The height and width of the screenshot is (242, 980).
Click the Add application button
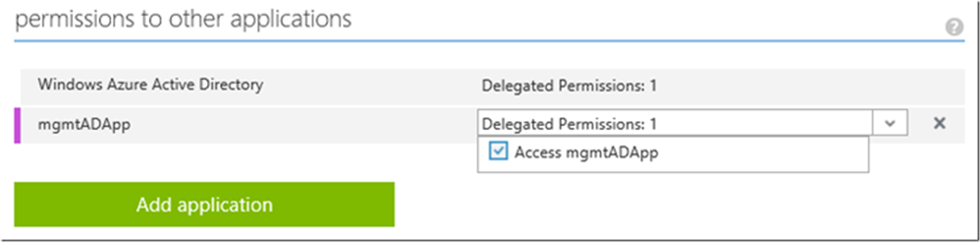[204, 205]
